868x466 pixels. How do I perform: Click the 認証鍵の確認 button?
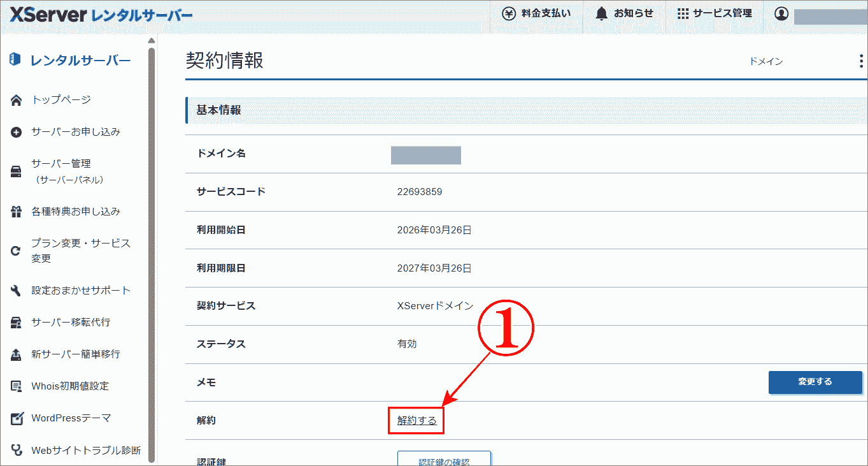[444, 458]
